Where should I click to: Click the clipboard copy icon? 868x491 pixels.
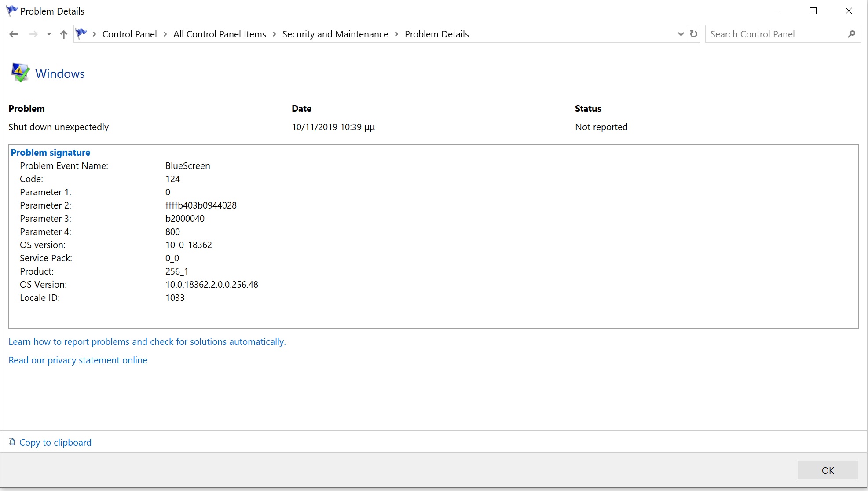point(12,442)
